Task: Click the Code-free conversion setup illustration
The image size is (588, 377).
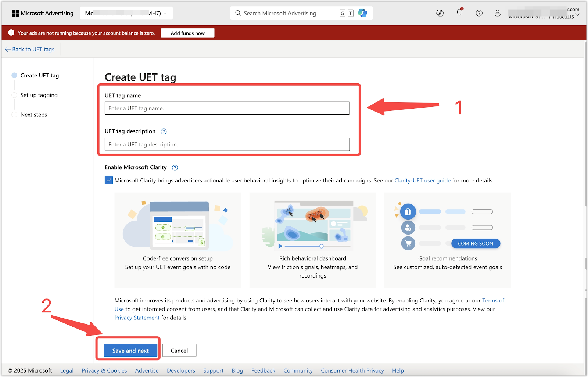Action: [178, 225]
